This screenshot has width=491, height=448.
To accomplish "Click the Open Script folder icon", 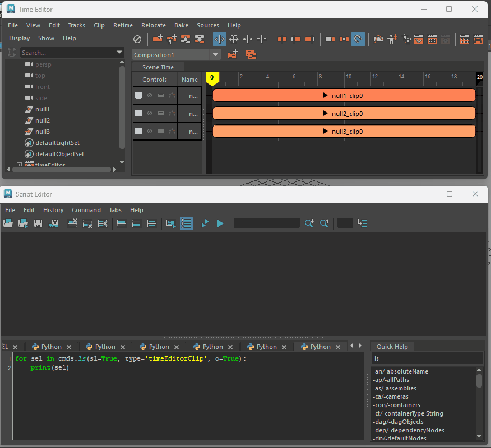I will [x=8, y=223].
